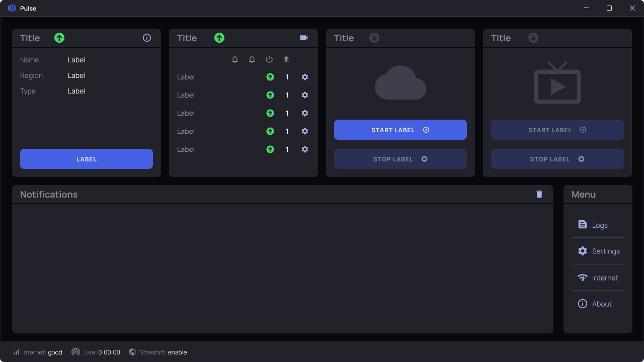The height and width of the screenshot is (362, 644).
Task: Click STOP LABEL button in the TV card
Action: click(x=557, y=159)
